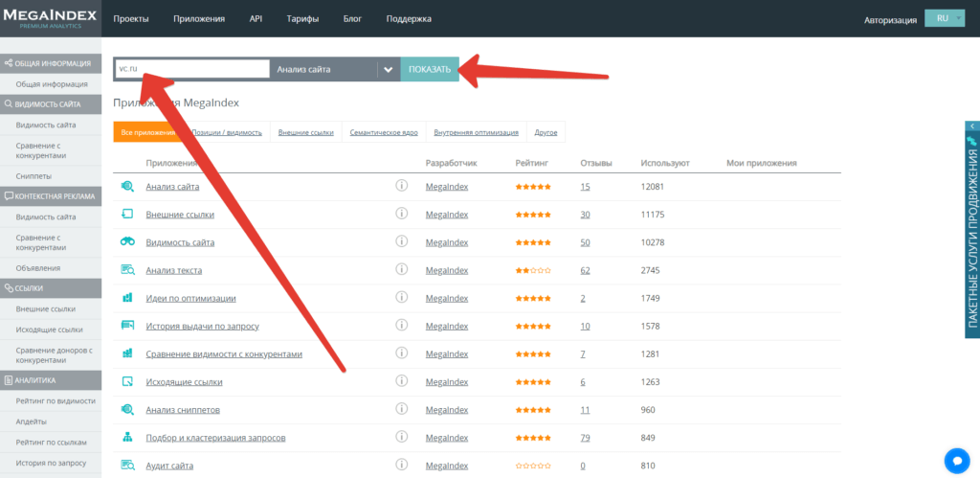Open info icon for Аудит сайта row
980x478 pixels.
coord(402,465)
